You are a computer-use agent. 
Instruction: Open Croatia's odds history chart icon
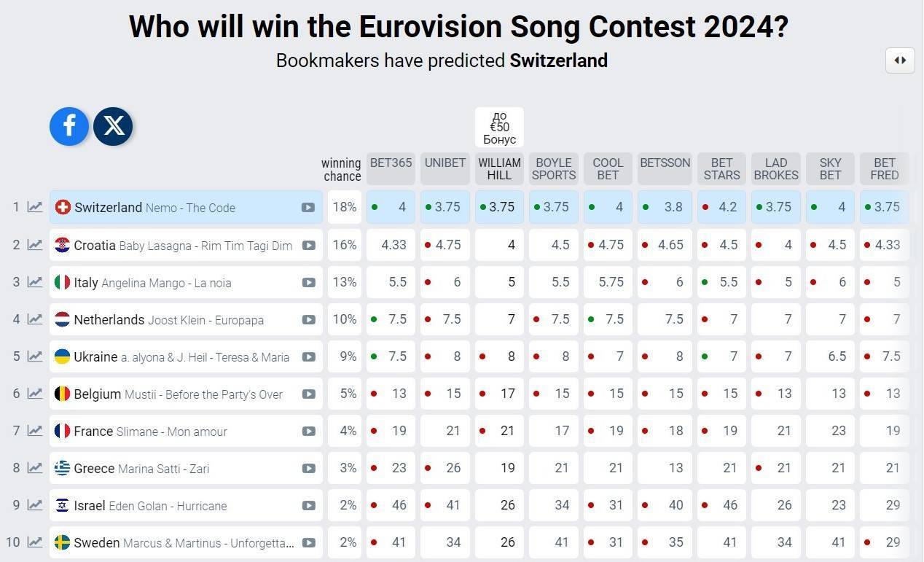(35, 245)
